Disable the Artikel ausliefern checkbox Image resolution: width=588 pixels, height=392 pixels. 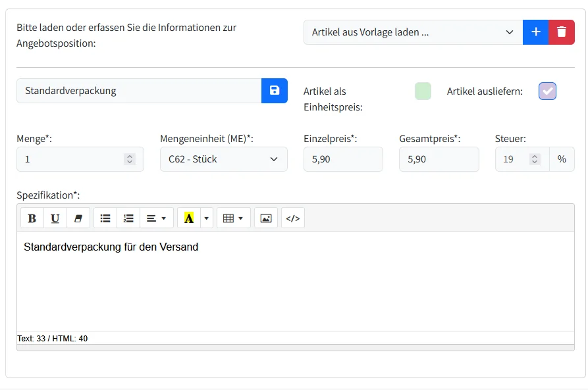click(547, 91)
